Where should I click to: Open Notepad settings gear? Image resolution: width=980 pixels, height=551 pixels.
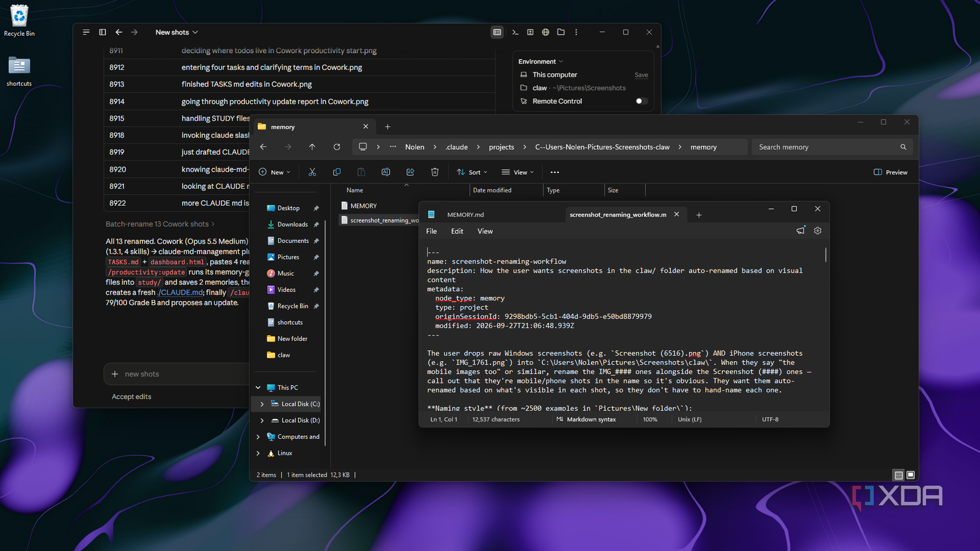tap(818, 230)
